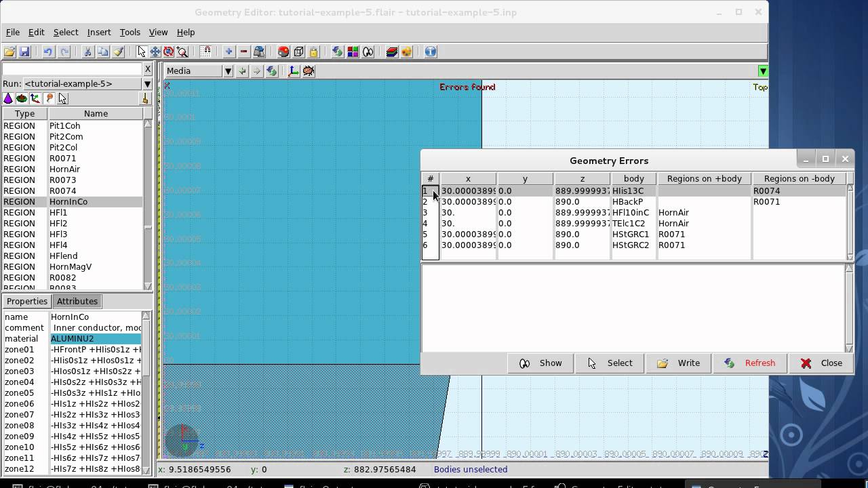Click the purple cone body filter icon

[x=8, y=99]
